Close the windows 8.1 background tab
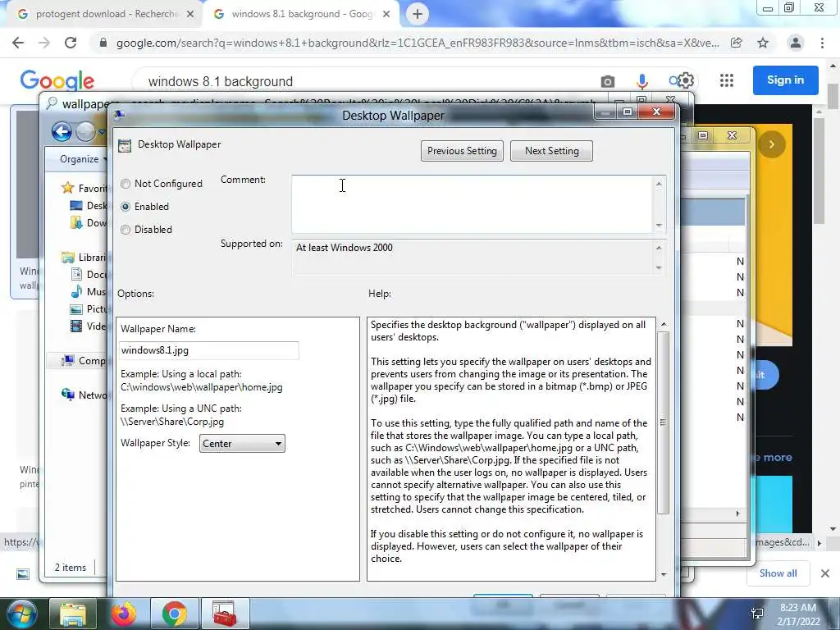840x630 pixels. [x=386, y=15]
